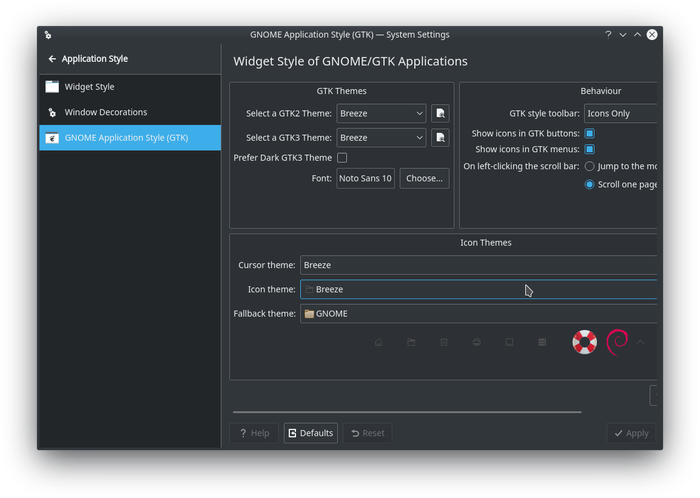Expand the GTK style toolbar dropdown

(620, 113)
